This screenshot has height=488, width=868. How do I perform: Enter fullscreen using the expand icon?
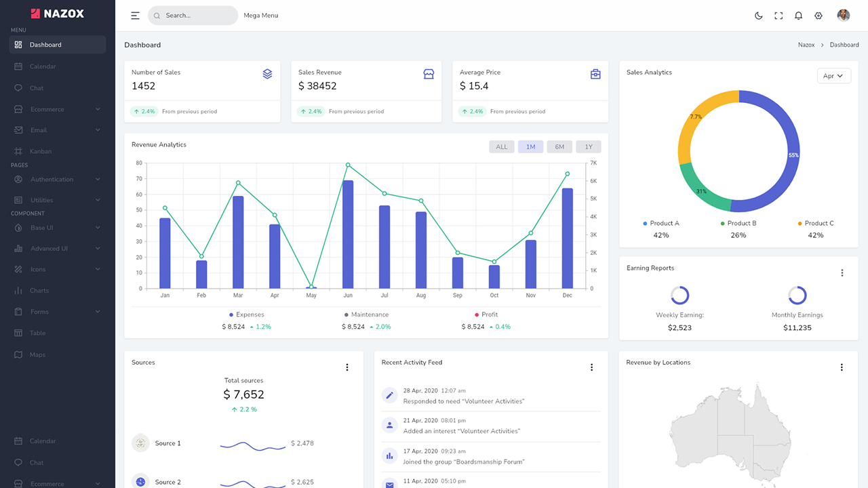click(x=778, y=15)
